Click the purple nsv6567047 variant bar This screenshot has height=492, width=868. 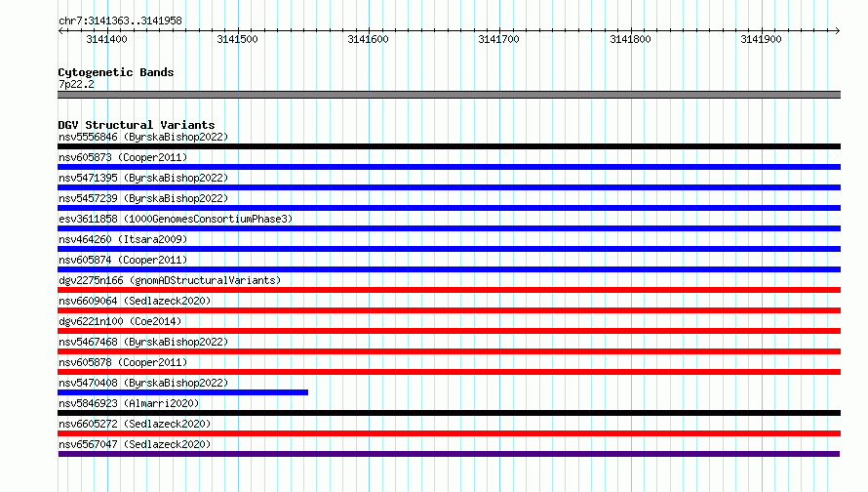pyautogui.click(x=449, y=454)
